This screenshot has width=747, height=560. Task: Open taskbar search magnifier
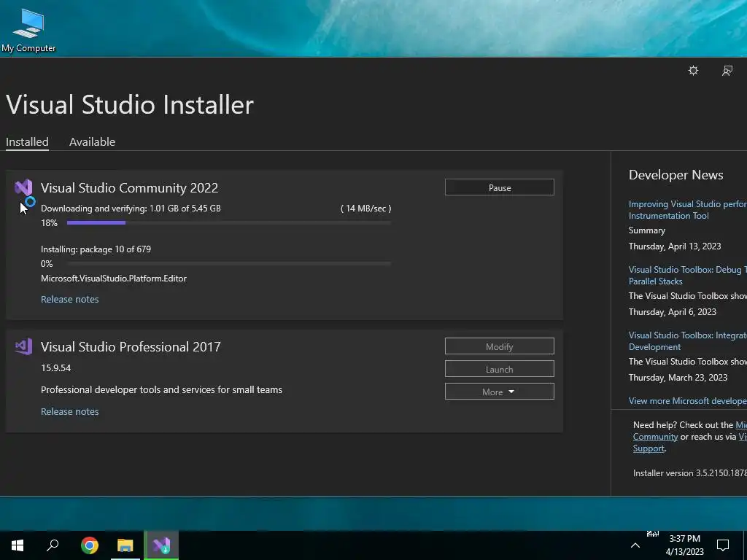point(53,545)
